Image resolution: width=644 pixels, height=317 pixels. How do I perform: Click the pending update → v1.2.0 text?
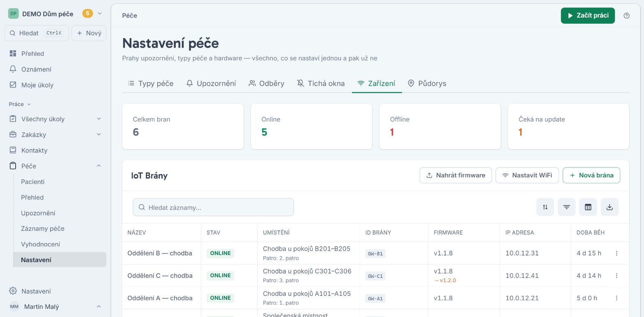445,281
